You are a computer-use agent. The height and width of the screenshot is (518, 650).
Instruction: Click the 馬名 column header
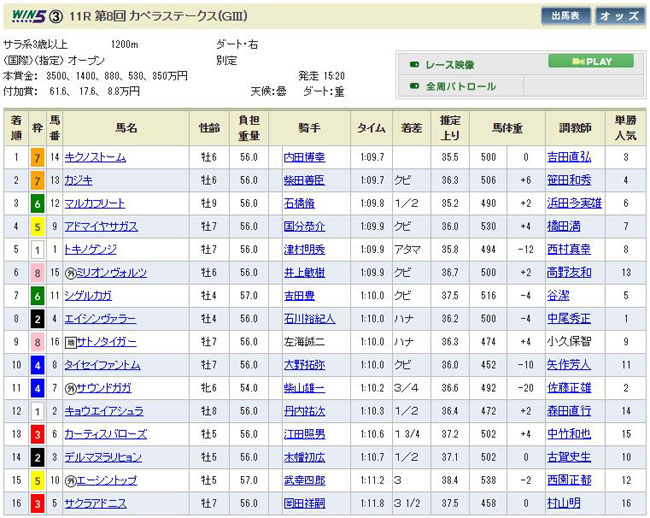coord(126,129)
